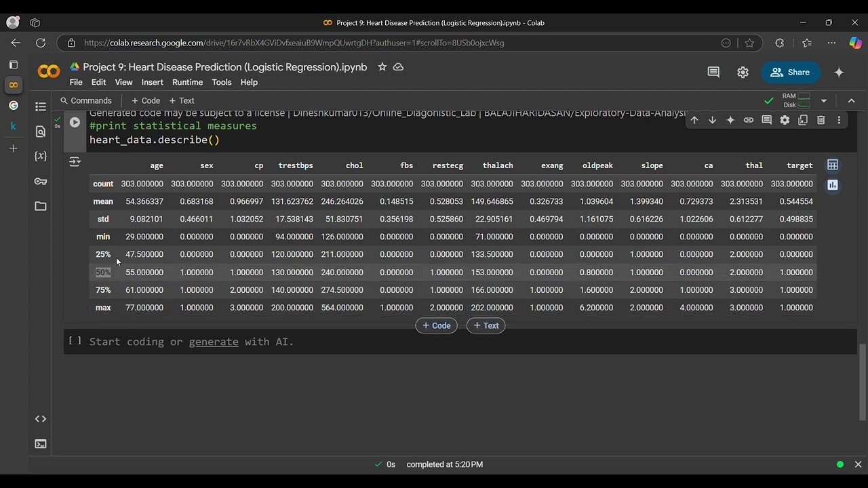The image size is (868, 488).
Task: Open more cell actions menu
Action: (839, 120)
